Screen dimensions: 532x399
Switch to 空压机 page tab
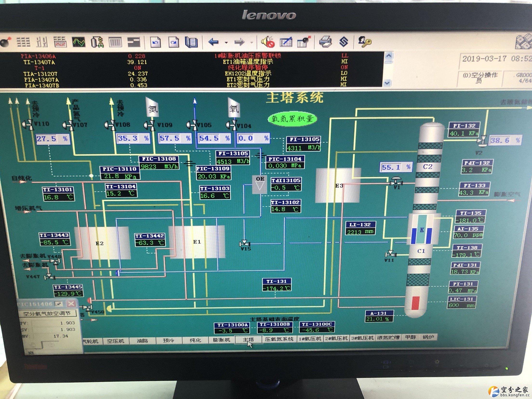pos(115,341)
